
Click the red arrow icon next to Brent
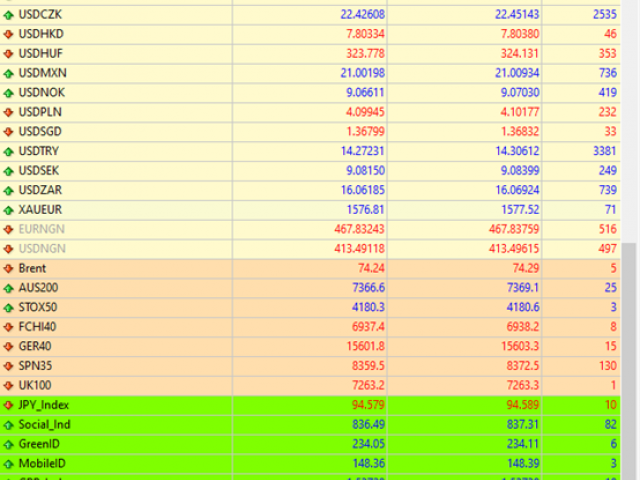point(9,269)
